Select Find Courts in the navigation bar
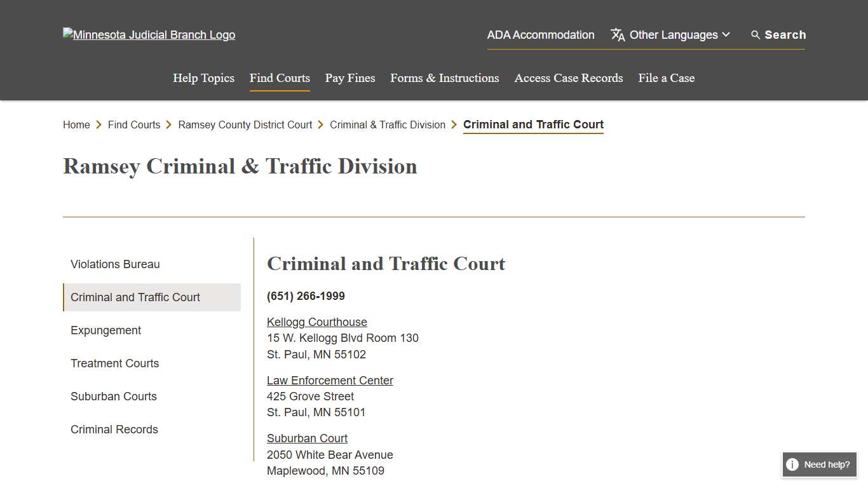This screenshot has width=868, height=488. coord(280,78)
